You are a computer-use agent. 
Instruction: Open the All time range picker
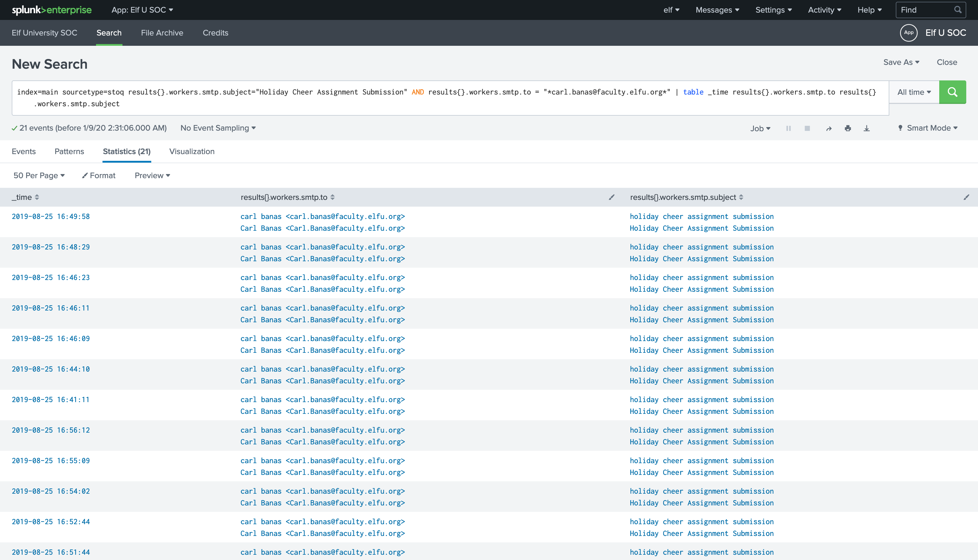click(914, 92)
